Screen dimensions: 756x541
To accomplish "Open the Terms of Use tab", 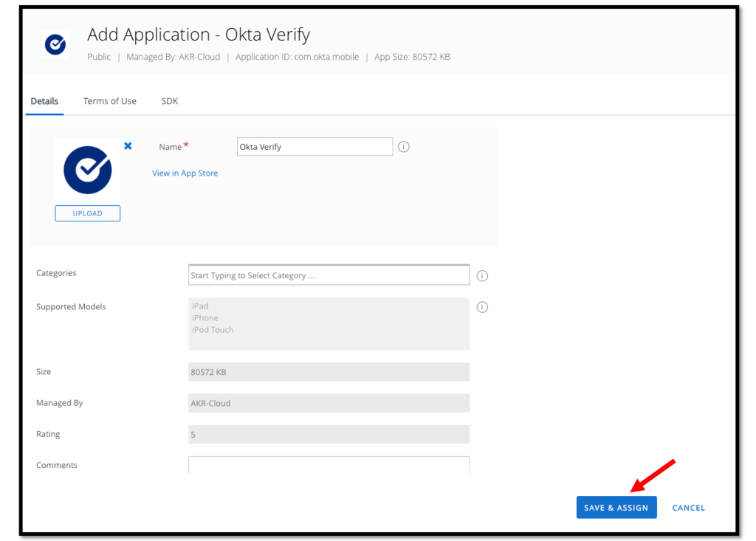I will [109, 101].
